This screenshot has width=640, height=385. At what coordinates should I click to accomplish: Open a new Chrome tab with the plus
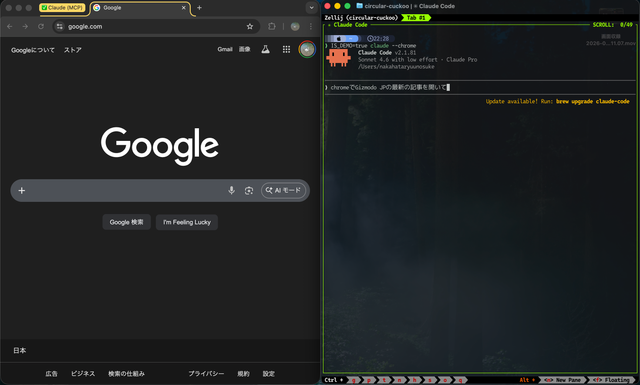point(199,8)
